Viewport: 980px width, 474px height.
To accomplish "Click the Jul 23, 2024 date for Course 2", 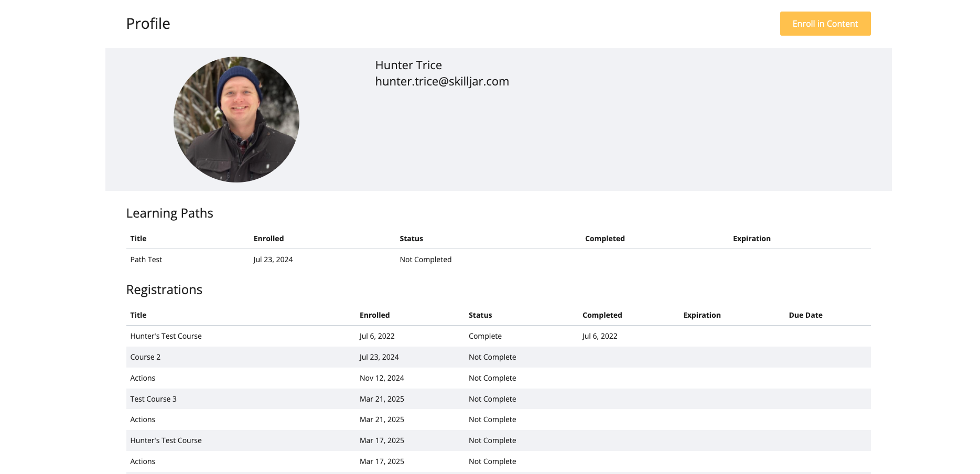I will (x=379, y=357).
